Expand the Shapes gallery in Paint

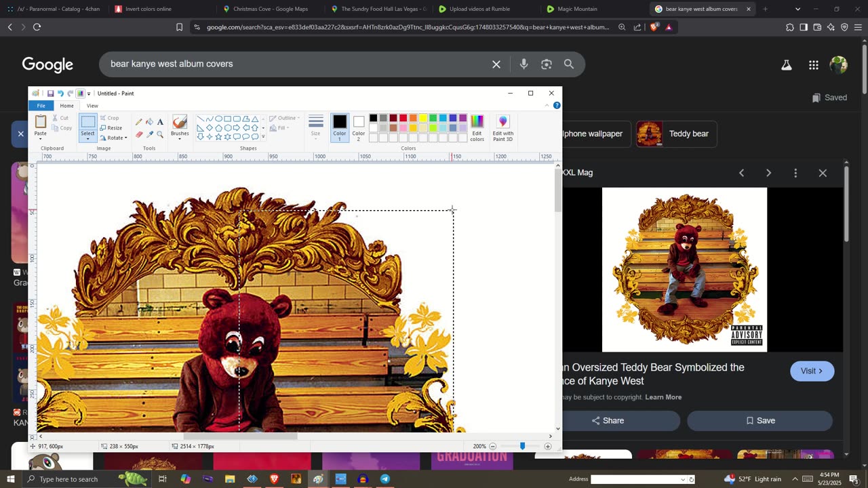pyautogui.click(x=263, y=137)
